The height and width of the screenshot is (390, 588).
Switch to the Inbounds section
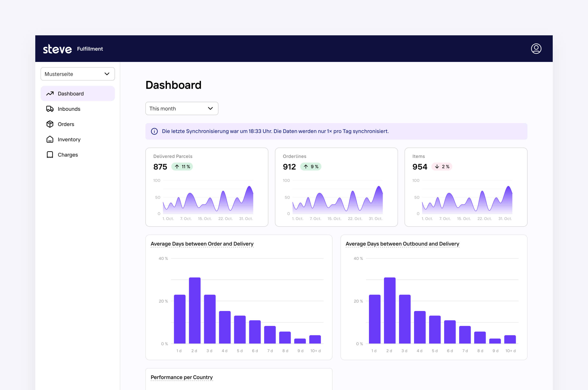[x=69, y=109]
